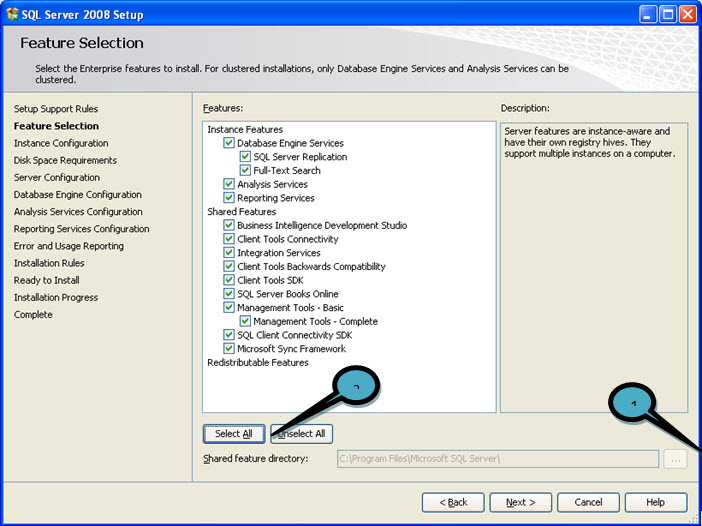The height and width of the screenshot is (526, 702).
Task: Open Help for the setup wizard
Action: pos(656,502)
